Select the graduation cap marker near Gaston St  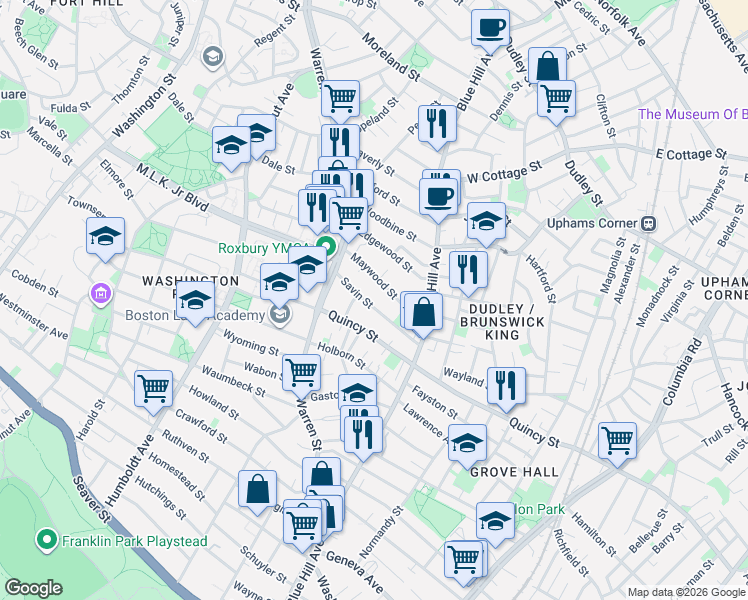(x=357, y=391)
